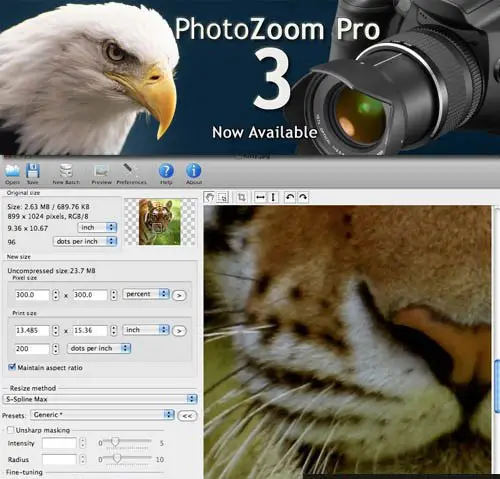
Task: Select the selection rectangle tool
Action: 223,197
